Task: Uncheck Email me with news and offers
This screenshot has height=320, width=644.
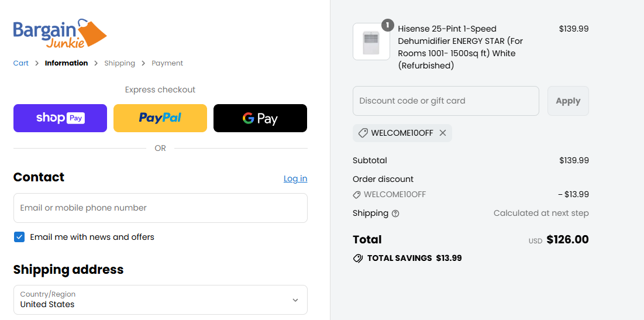Action: coord(19,237)
